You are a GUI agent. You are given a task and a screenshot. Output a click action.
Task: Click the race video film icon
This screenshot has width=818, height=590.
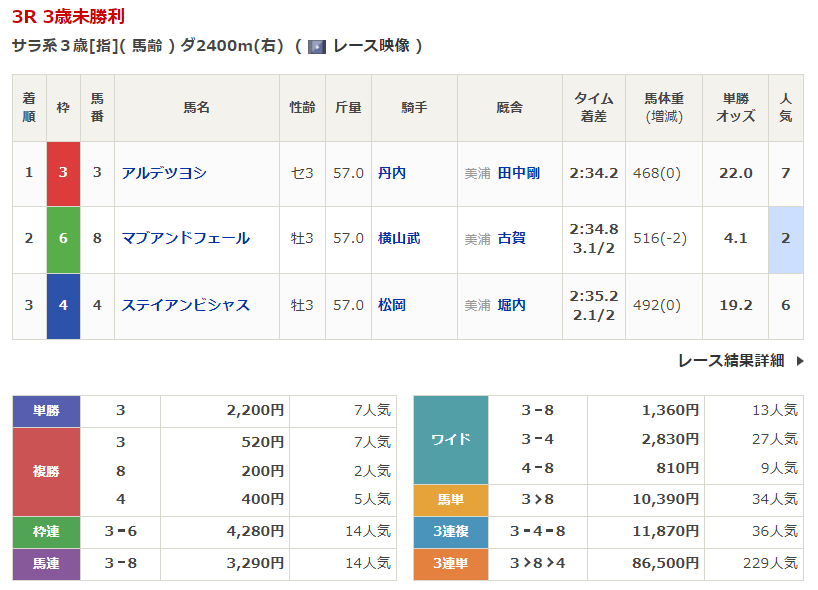point(317,47)
